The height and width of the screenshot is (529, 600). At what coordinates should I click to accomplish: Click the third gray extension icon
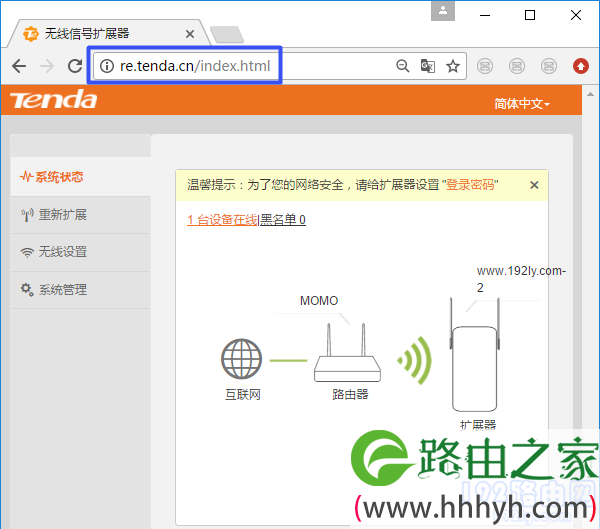pyautogui.click(x=549, y=66)
